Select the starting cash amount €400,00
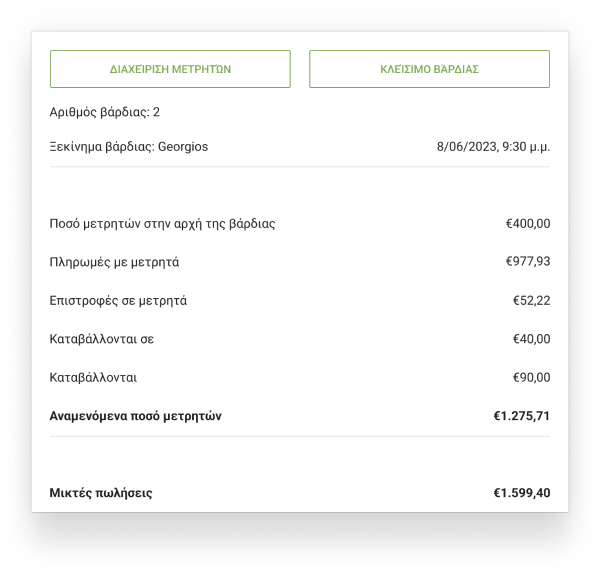This screenshot has height=575, width=600. point(528,223)
